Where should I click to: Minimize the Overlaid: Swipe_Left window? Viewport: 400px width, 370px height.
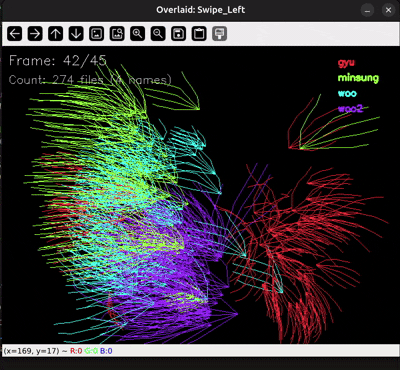tap(368, 10)
